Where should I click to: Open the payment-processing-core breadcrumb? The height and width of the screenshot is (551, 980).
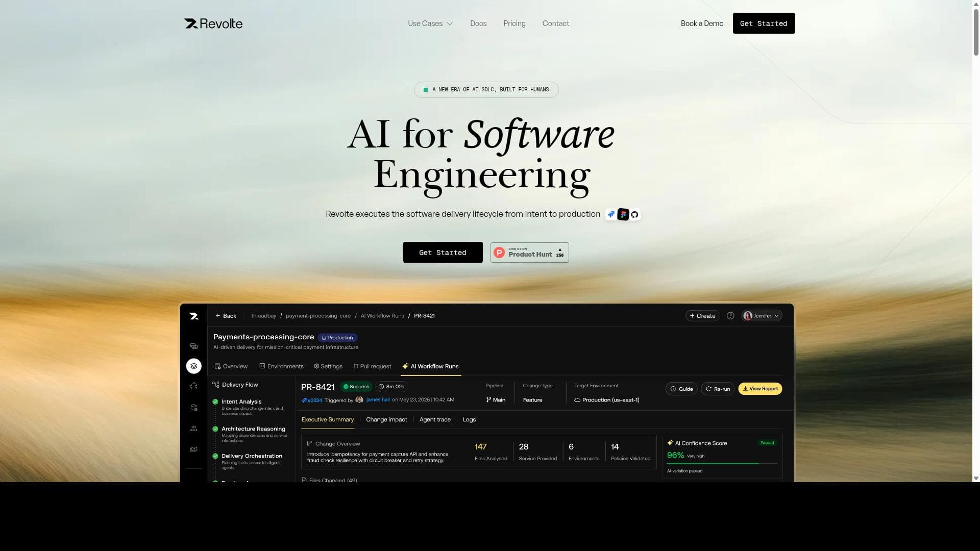pyautogui.click(x=318, y=316)
